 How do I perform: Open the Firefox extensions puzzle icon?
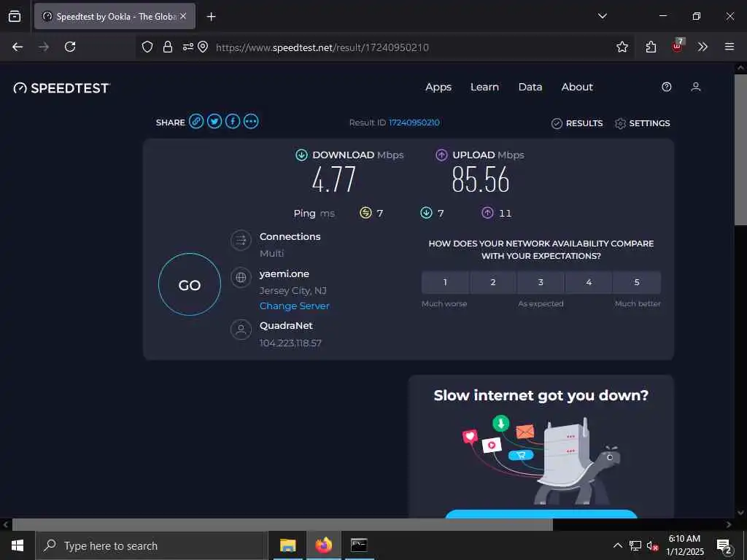(x=651, y=47)
